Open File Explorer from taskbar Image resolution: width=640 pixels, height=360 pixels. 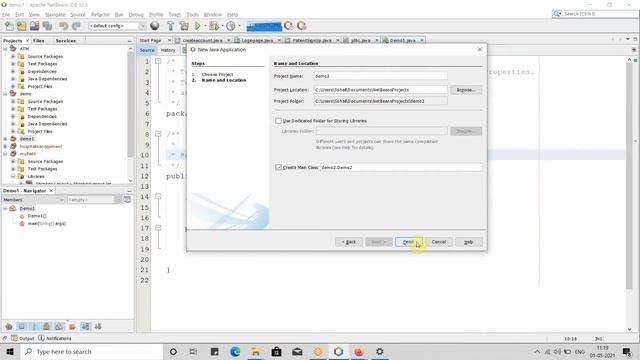[x=256, y=352]
